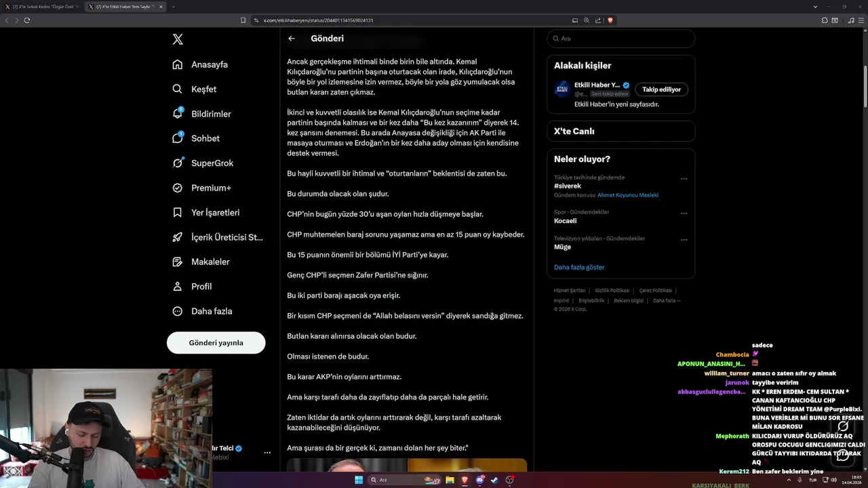
Task: Click the share icon in address bar
Action: point(598,20)
